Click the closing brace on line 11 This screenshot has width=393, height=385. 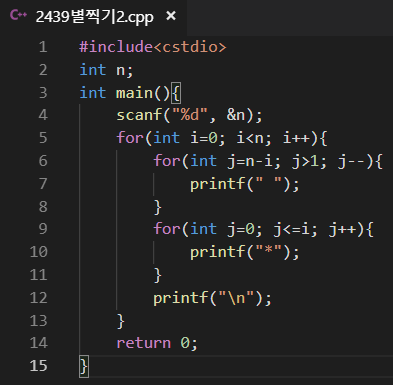(158, 276)
